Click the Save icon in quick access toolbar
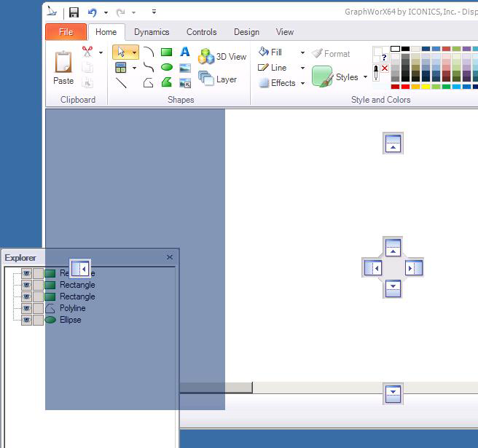Viewport: 478px width, 448px height. pyautogui.click(x=74, y=12)
